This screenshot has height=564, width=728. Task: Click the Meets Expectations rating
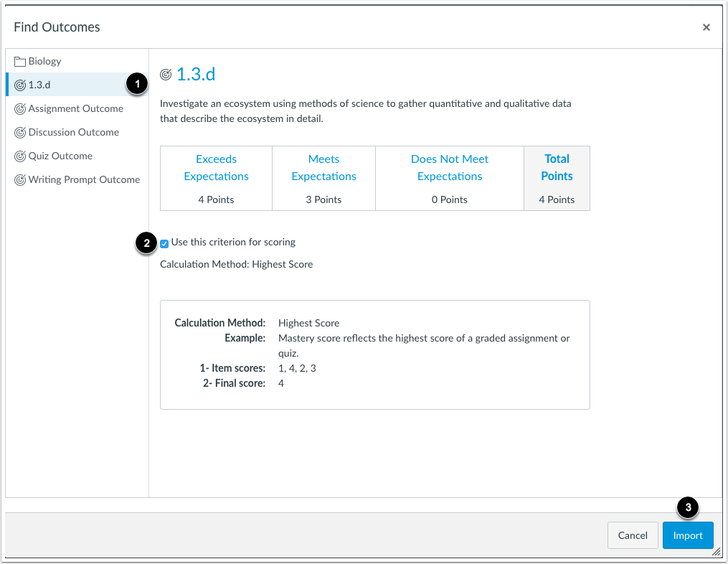pyautogui.click(x=323, y=168)
